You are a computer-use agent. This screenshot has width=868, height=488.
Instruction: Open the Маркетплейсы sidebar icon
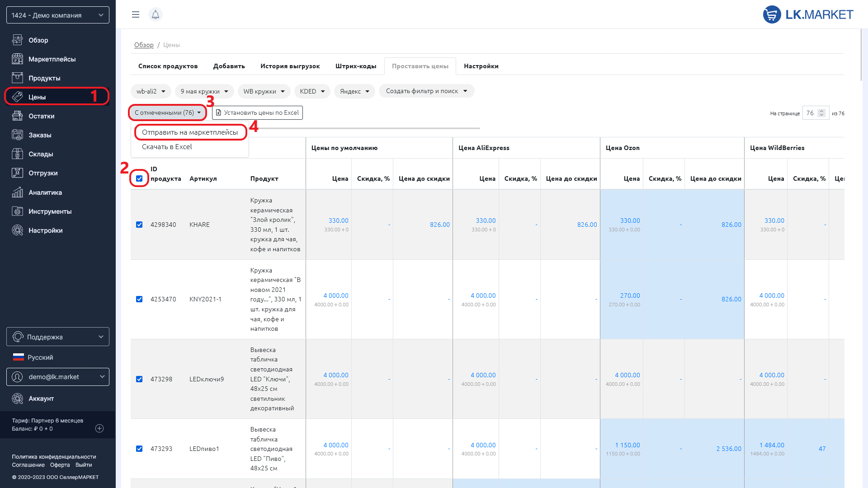click(x=17, y=59)
